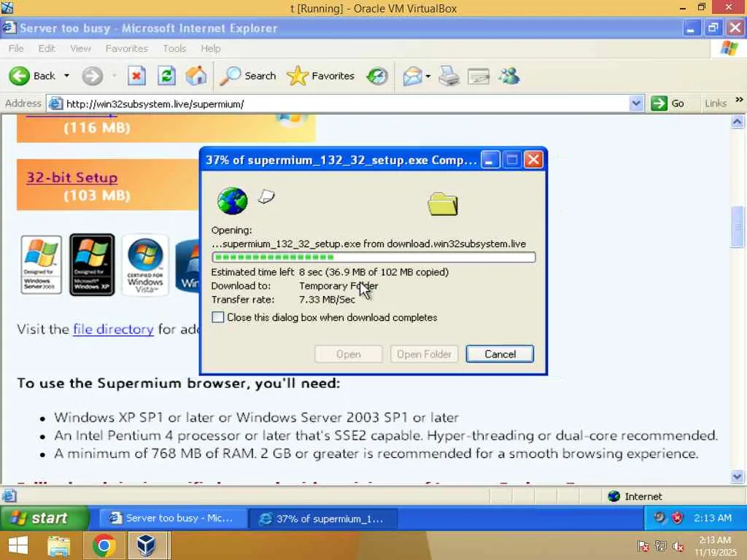747x560 pixels.
Task: Open the Tools menu
Action: (x=174, y=48)
